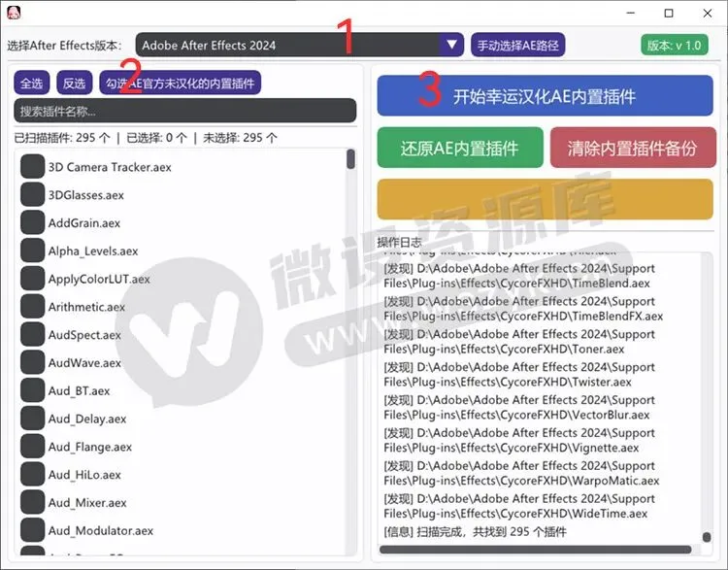Check the ApplyColorLUT.aex checkbox
The width and height of the screenshot is (728, 570).
[x=32, y=279]
